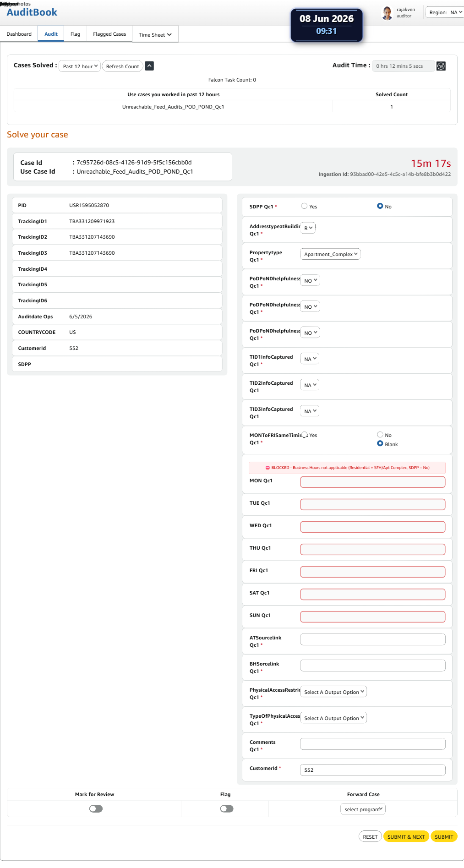Open the Flagged Cases tab
The height and width of the screenshot is (868, 464).
[x=109, y=34]
